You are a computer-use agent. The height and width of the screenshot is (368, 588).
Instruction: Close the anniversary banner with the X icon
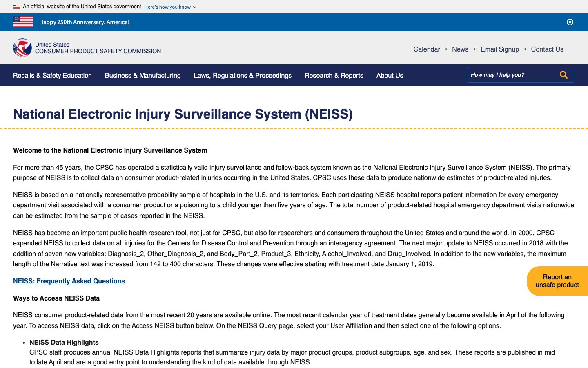pos(570,22)
